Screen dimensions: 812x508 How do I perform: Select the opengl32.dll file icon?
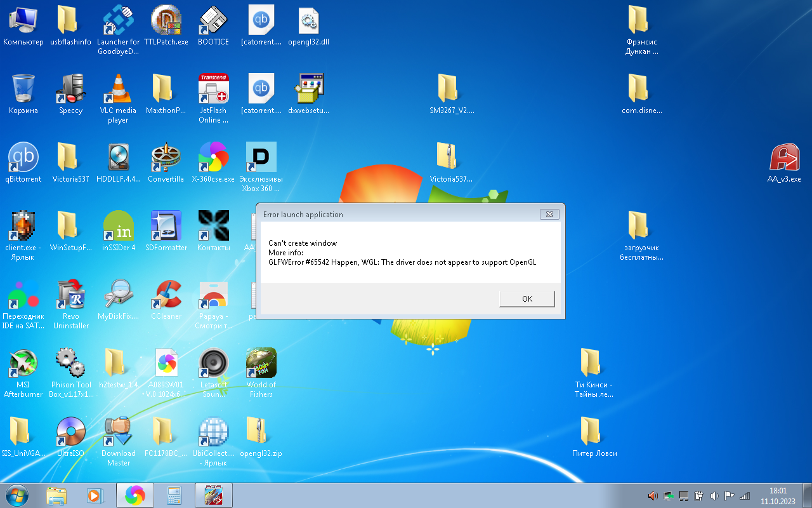pos(308,26)
